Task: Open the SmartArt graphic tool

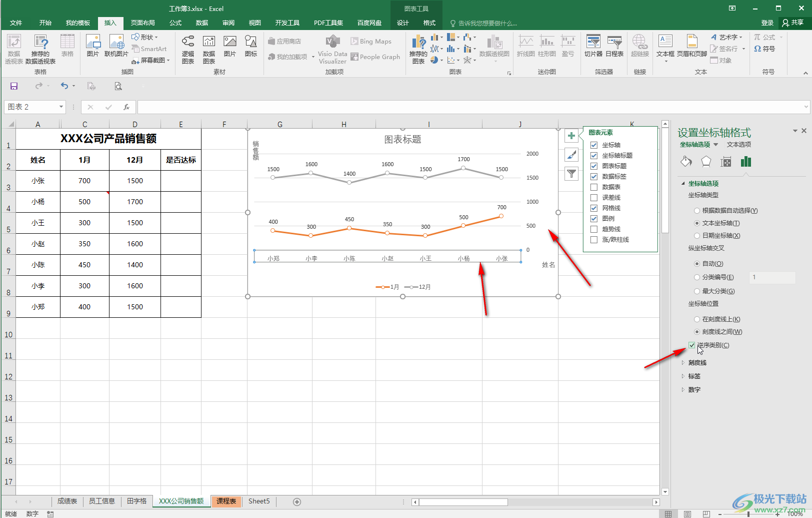Action: 149,49
